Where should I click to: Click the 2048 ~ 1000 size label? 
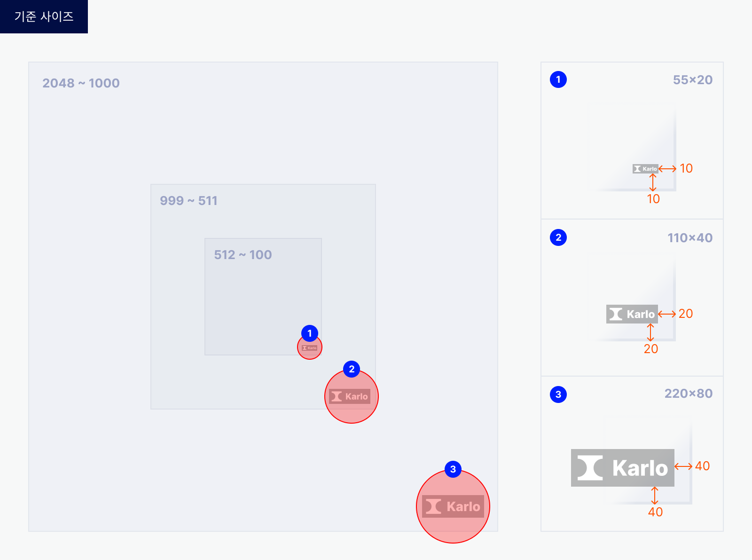pos(81,83)
